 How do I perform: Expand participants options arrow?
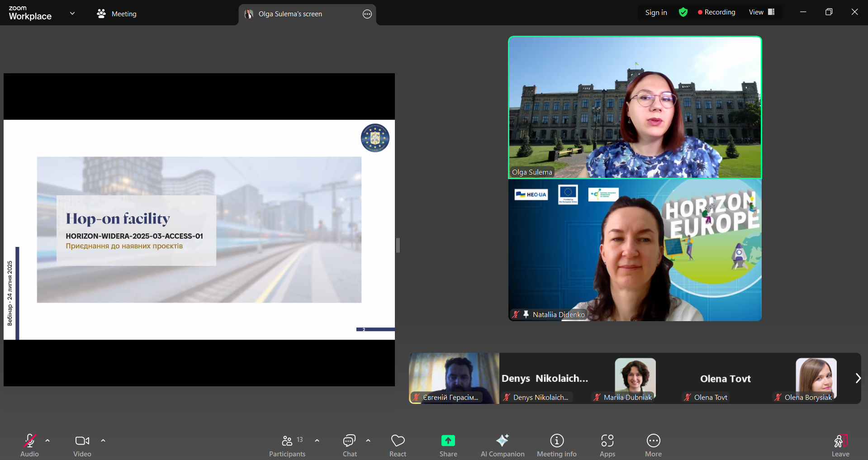pos(317,441)
